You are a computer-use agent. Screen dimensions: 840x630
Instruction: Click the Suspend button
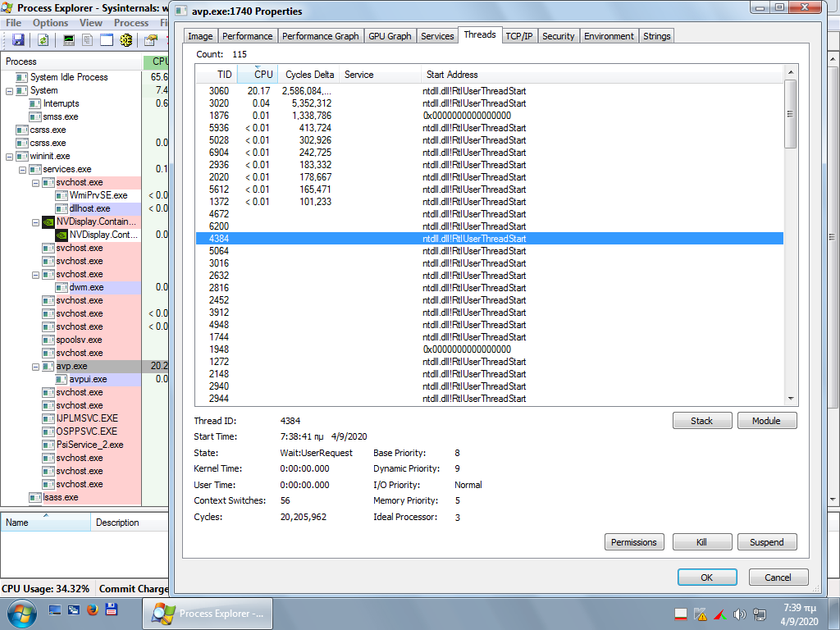[x=767, y=542]
